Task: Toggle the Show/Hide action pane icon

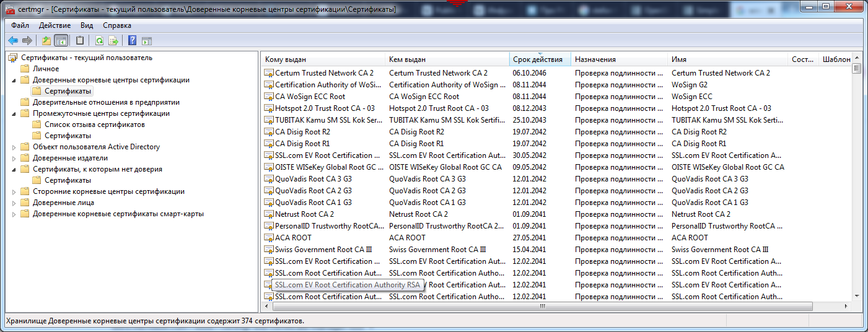Action: click(x=147, y=41)
